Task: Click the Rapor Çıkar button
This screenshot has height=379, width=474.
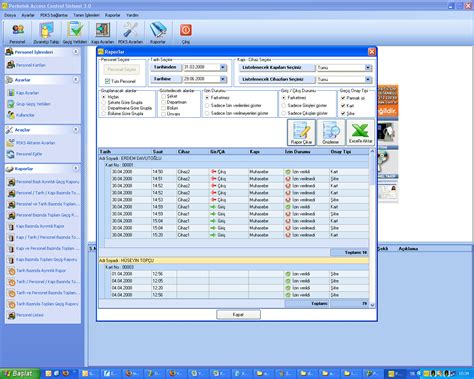Action: click(301, 133)
